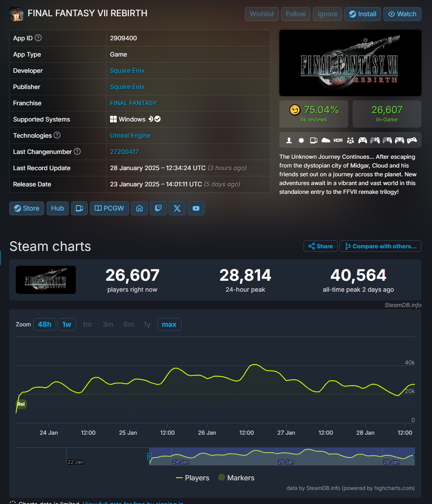Viewport: 432px width, 504px height.
Task: Click the first controller icon after family icon
Action: 363,140
